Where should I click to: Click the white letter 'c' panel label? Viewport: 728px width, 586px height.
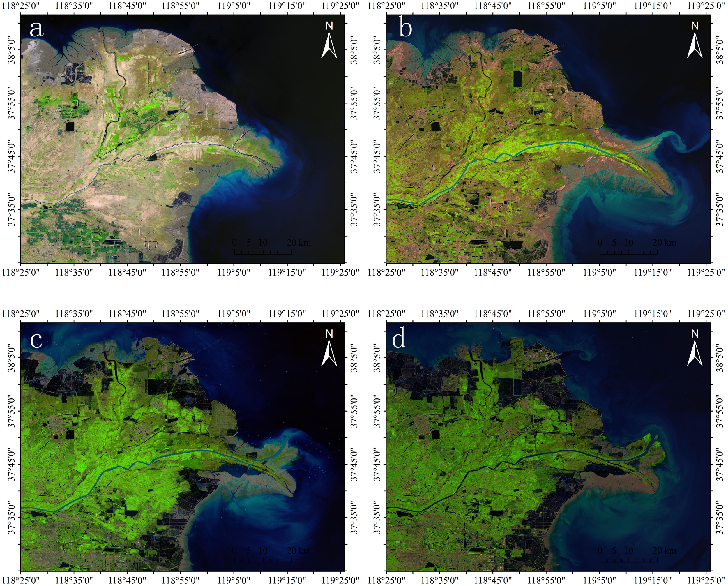tap(36, 340)
